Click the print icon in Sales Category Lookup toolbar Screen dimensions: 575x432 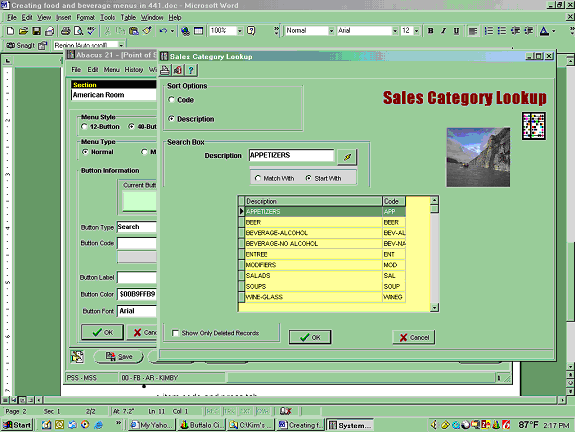pos(165,70)
